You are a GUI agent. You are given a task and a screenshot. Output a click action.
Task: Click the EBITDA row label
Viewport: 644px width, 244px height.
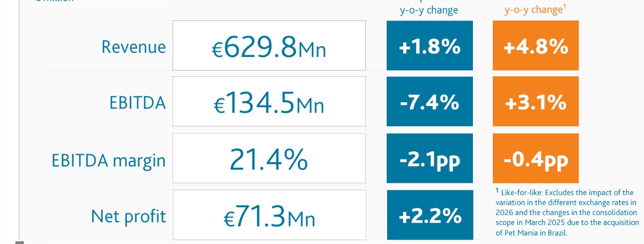coord(138,103)
